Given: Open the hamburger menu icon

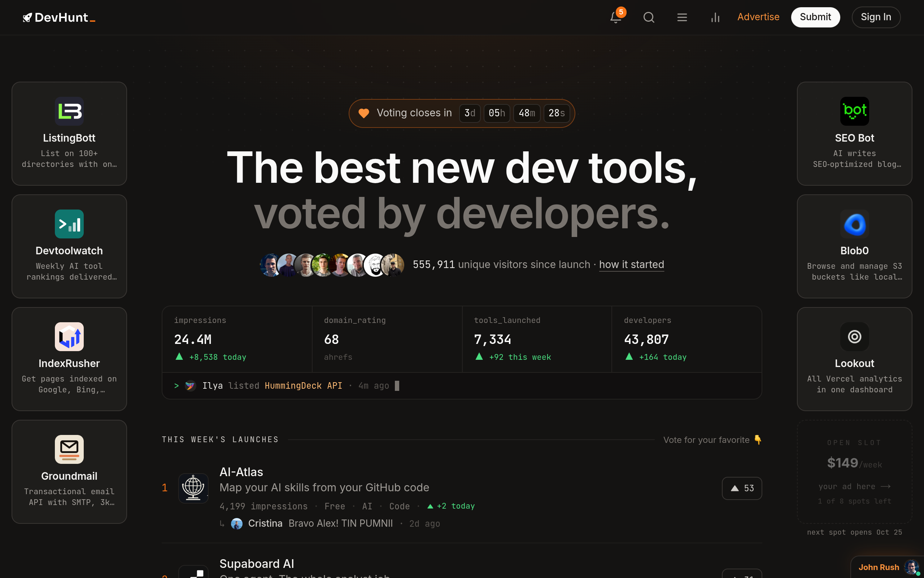Looking at the screenshot, I should click(x=682, y=17).
